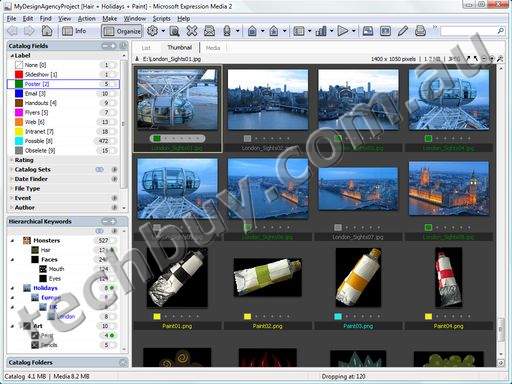Select the Web [6] label
The image size is (512, 384).
click(35, 122)
